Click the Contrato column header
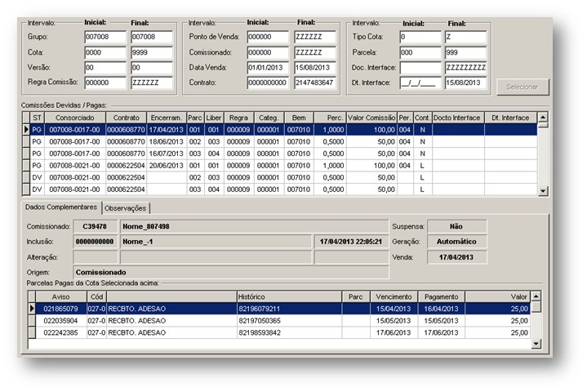The image size is (587, 392). click(x=127, y=118)
